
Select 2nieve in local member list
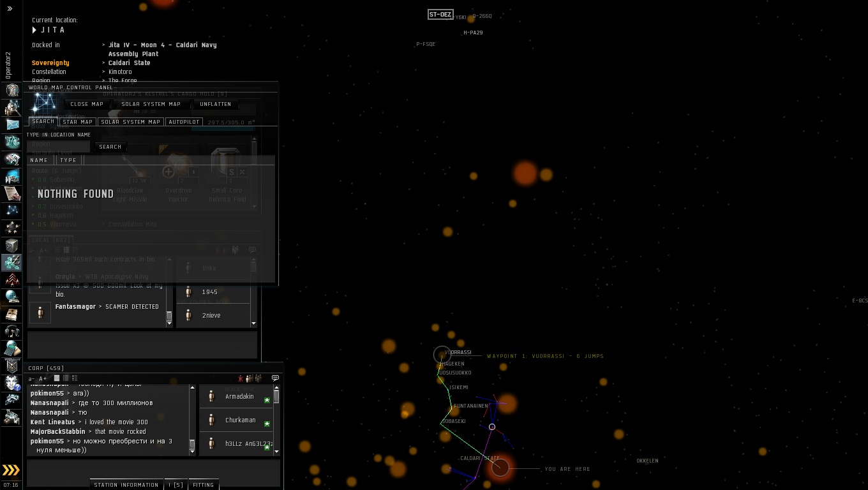[213, 315]
